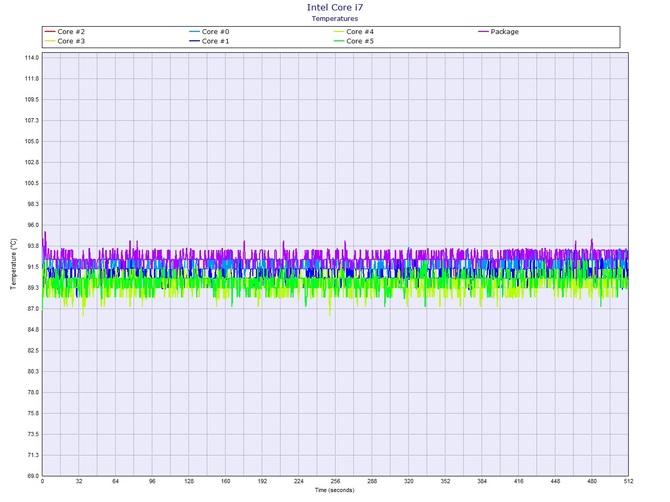Click the Temperatures subtitle text

(x=334, y=18)
